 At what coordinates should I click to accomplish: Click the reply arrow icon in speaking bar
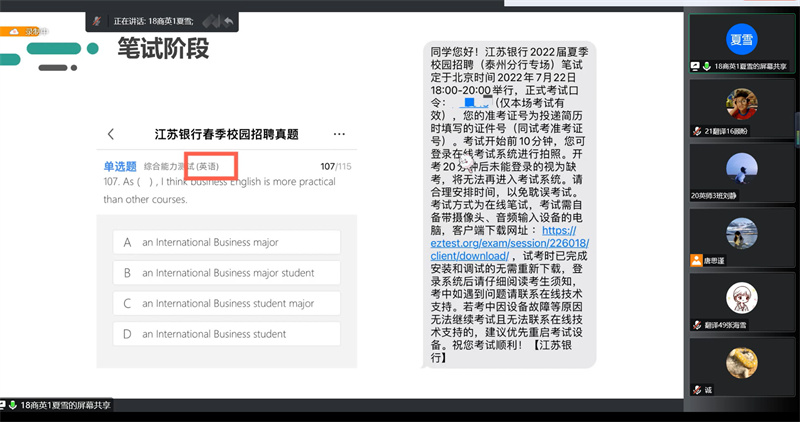coord(229,20)
